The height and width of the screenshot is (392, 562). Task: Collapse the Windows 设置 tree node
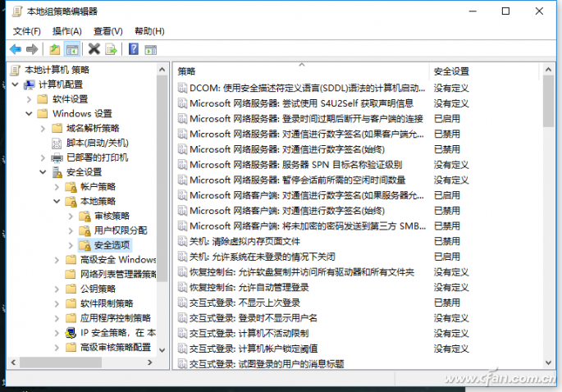click(29, 114)
